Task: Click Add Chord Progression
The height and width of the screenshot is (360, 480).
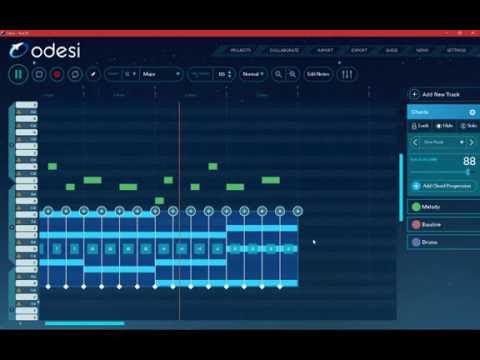Action: [x=442, y=186]
